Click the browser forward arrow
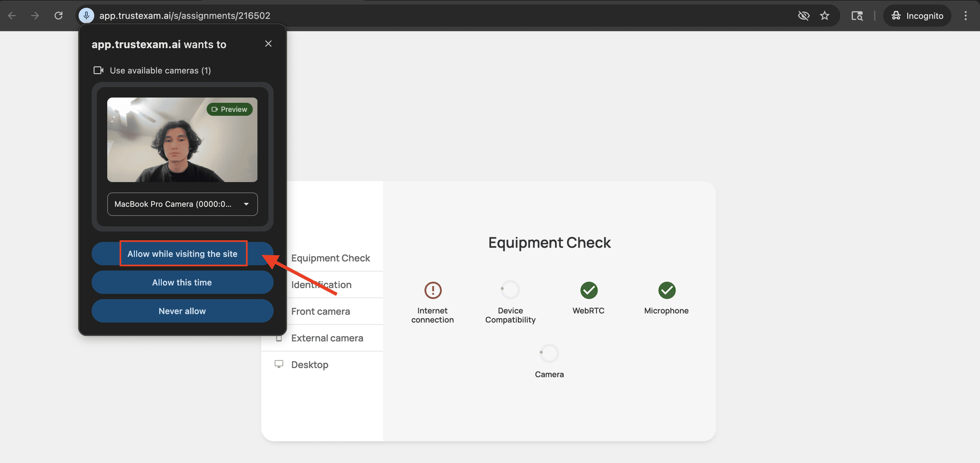The height and width of the screenshot is (463, 980). (x=35, y=16)
